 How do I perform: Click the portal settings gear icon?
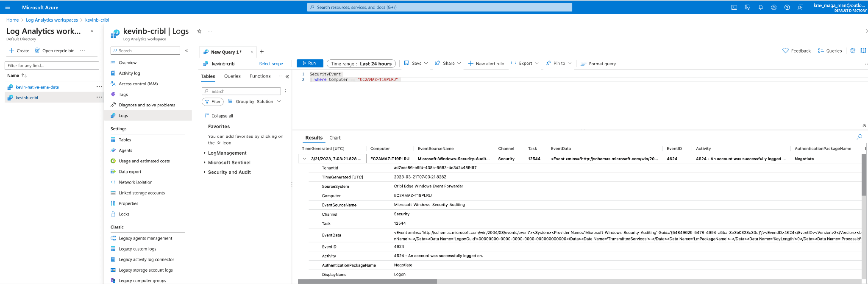(774, 7)
